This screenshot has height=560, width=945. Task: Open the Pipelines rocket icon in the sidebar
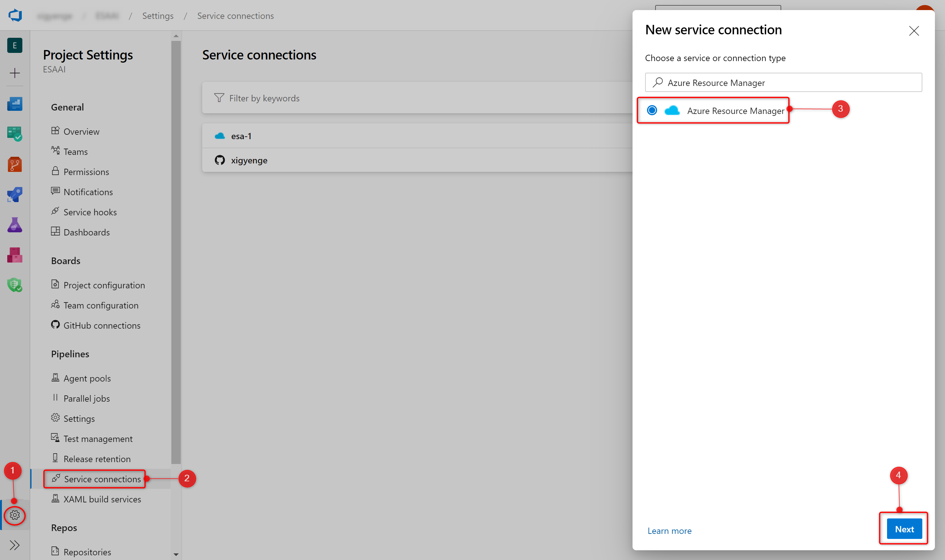15,195
